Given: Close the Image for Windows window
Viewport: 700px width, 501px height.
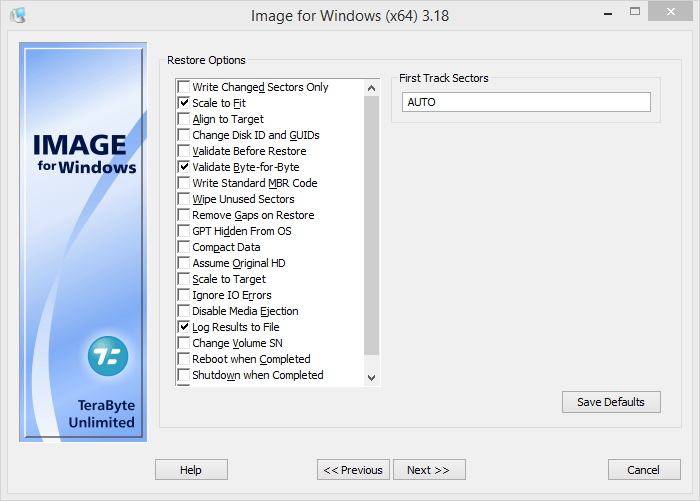Looking at the screenshot, I should (671, 12).
